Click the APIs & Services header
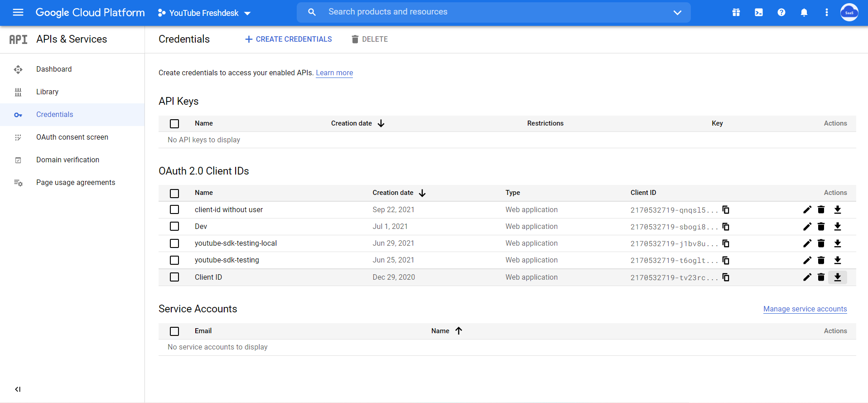Image resolution: width=868 pixels, height=403 pixels. click(x=72, y=39)
